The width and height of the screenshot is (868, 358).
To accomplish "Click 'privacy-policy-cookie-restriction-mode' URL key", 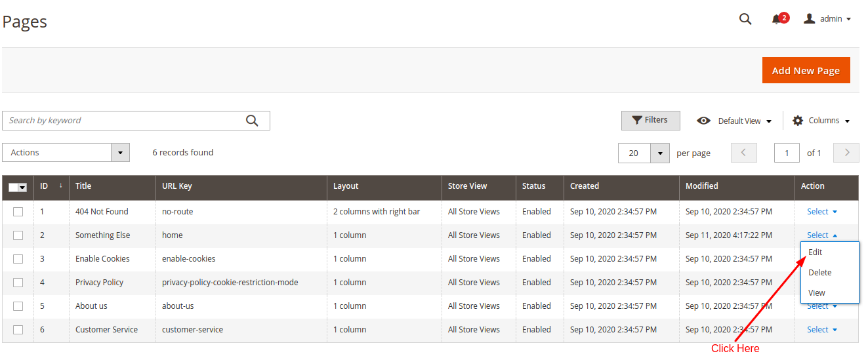I will click(x=230, y=283).
